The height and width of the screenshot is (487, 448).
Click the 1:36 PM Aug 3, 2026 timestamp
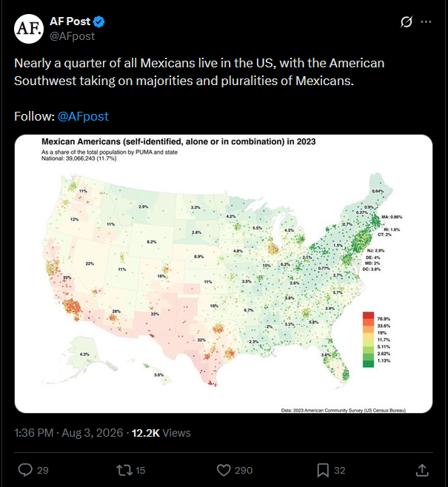[69, 433]
